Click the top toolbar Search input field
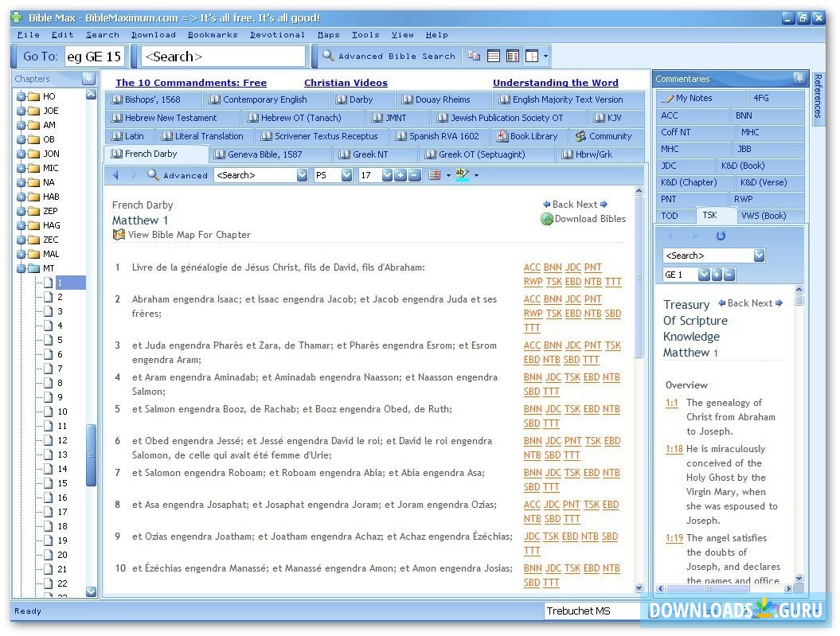The width and height of the screenshot is (840, 636). point(224,57)
